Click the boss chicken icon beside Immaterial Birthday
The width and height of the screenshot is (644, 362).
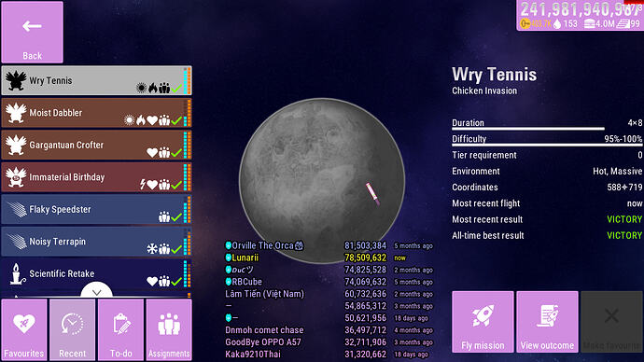click(x=16, y=177)
